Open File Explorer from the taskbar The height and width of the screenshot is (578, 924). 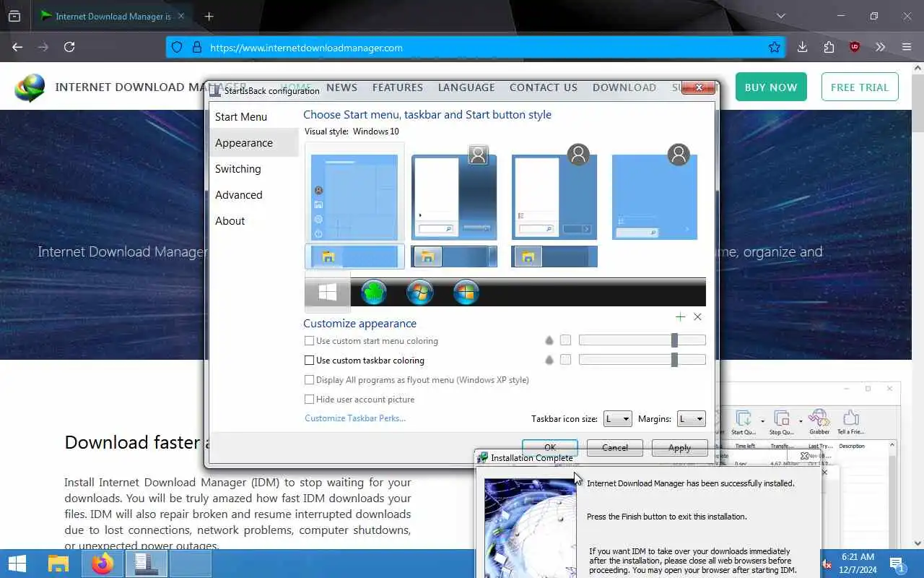click(58, 564)
